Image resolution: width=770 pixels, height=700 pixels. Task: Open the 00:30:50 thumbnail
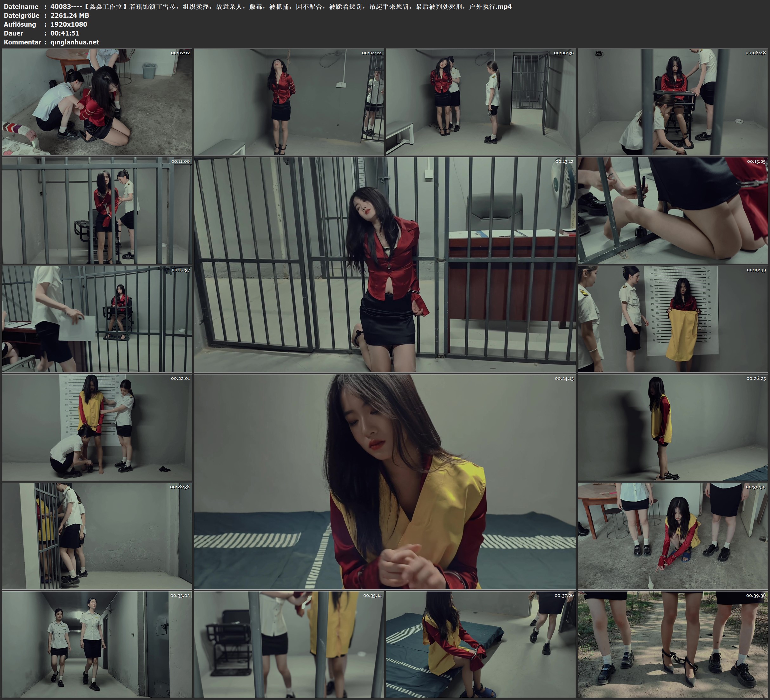click(x=673, y=536)
